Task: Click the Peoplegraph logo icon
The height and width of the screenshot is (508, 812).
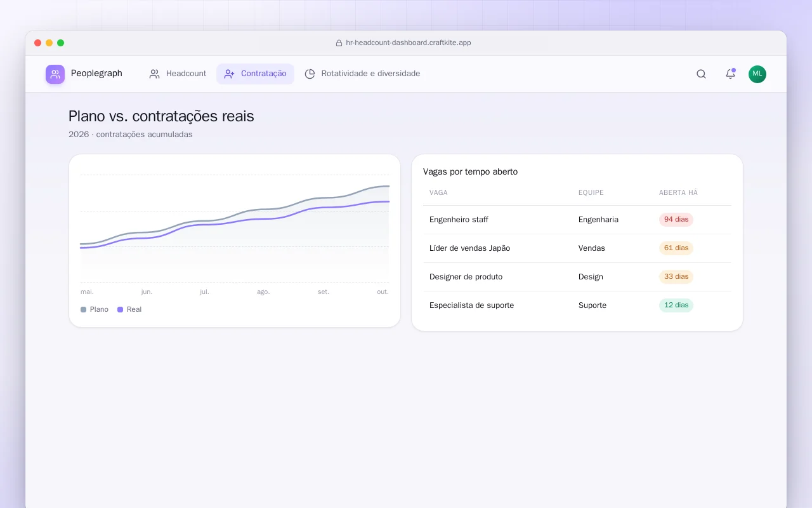Action: pyautogui.click(x=55, y=74)
